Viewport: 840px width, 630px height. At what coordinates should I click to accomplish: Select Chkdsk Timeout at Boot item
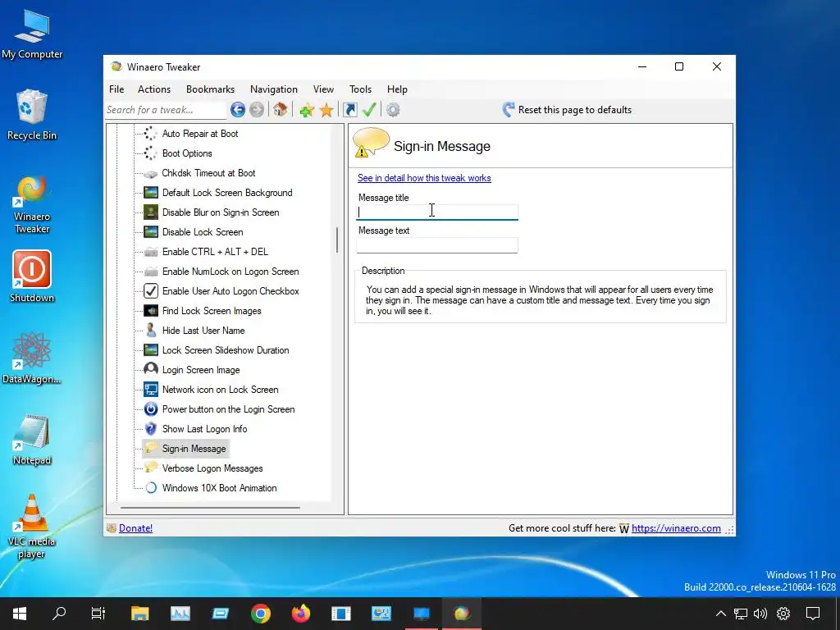pos(208,173)
